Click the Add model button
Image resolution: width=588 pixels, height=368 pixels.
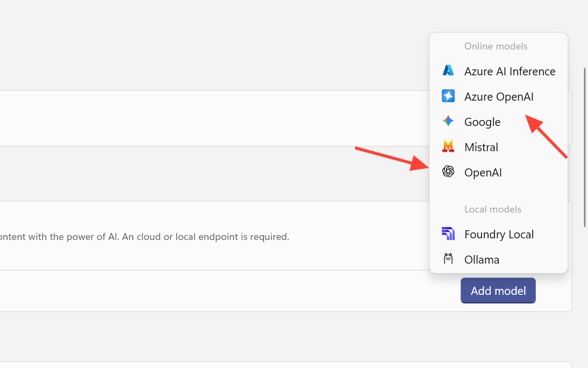[x=498, y=291]
